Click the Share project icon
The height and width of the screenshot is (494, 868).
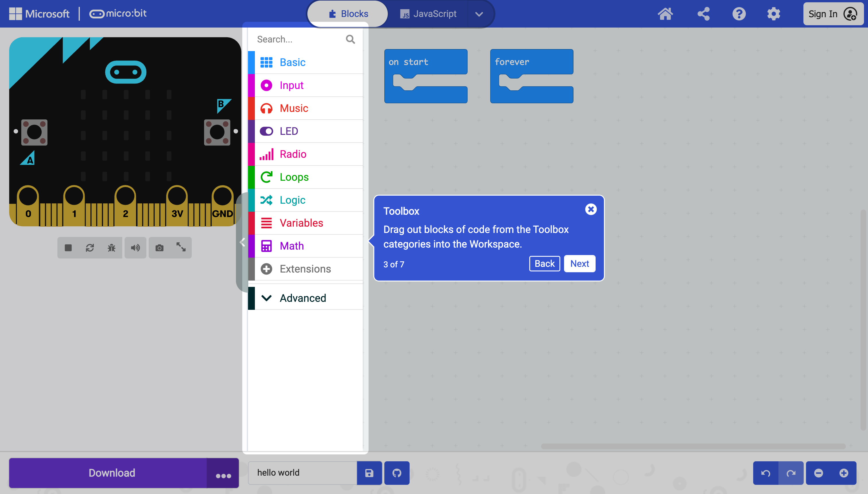coord(703,14)
